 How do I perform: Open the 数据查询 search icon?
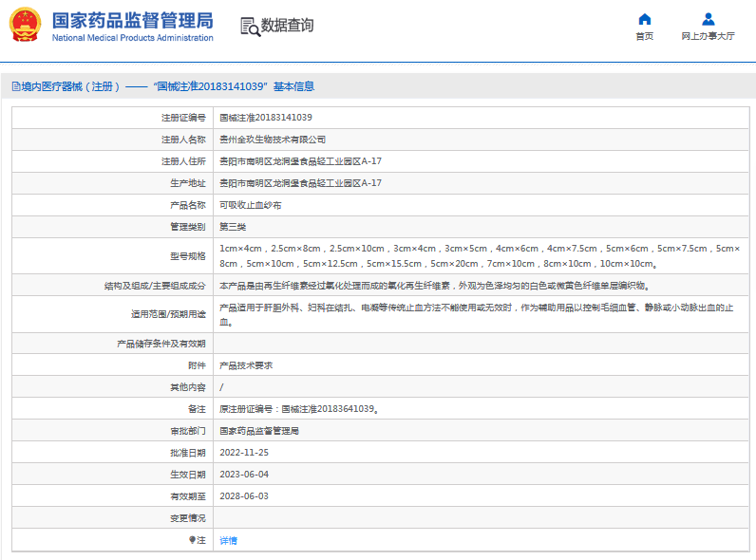(250, 26)
